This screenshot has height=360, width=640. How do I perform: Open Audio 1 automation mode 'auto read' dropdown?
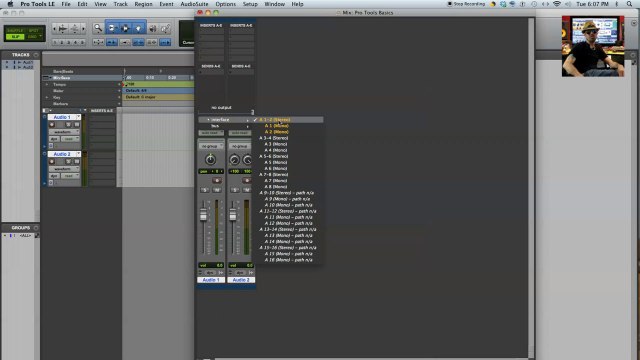coord(211,133)
